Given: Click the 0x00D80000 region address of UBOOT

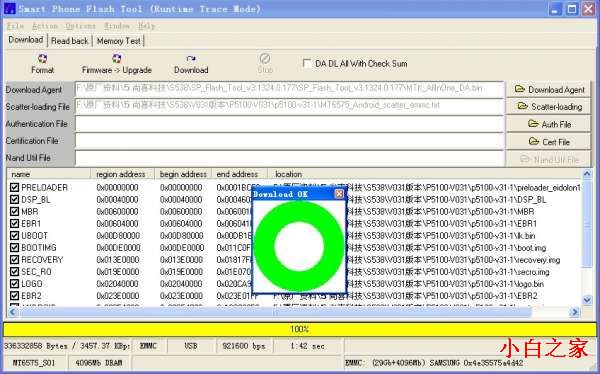Looking at the screenshot, I should (x=118, y=236).
